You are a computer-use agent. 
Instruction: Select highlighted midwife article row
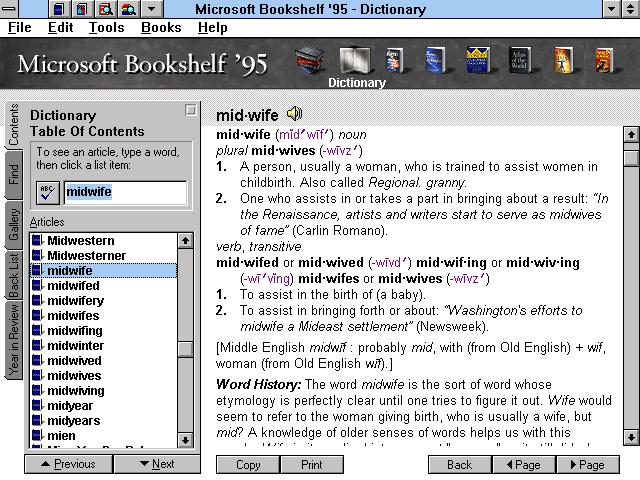(x=104, y=270)
